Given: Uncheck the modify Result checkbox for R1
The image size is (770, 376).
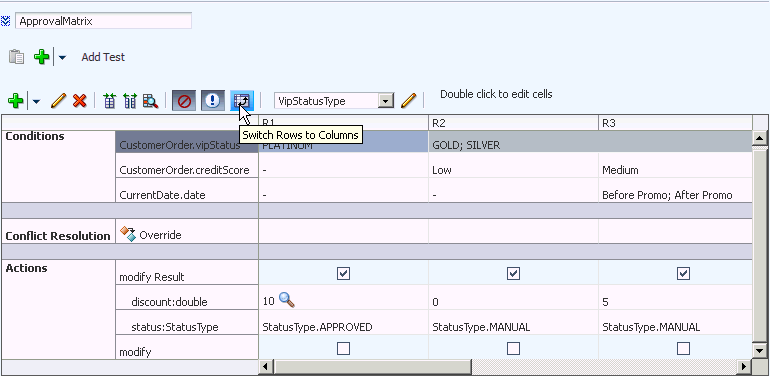Looking at the screenshot, I should click(344, 273).
